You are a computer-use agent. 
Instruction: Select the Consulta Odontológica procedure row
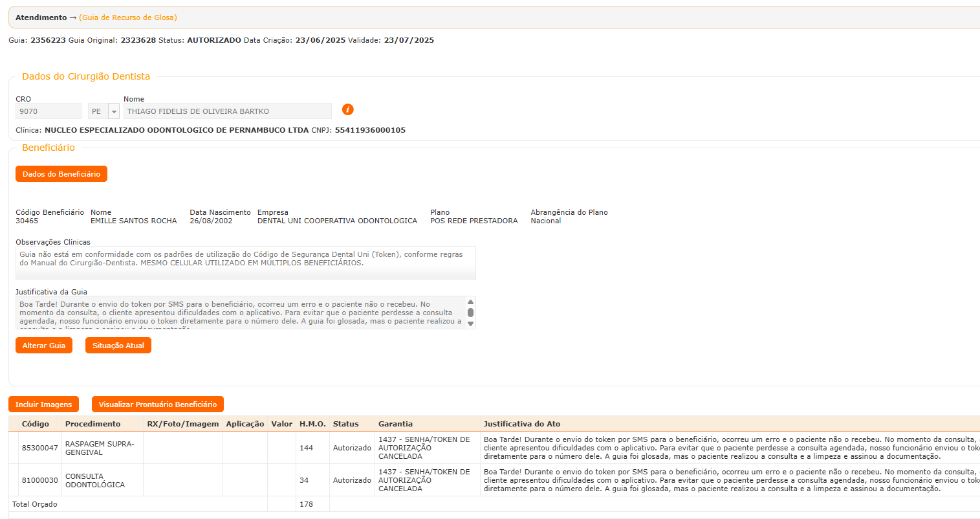pyautogui.click(x=94, y=480)
